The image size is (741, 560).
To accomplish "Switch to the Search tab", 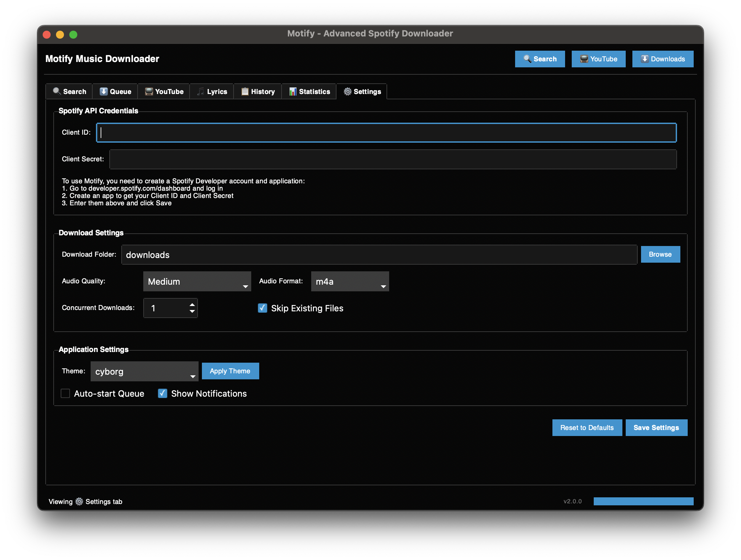I will coord(69,91).
